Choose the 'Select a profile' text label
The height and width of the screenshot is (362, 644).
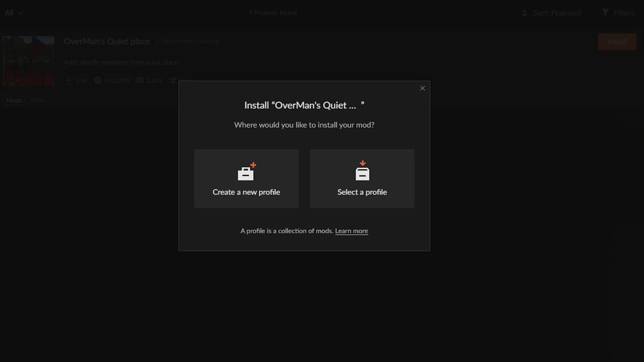point(362,192)
